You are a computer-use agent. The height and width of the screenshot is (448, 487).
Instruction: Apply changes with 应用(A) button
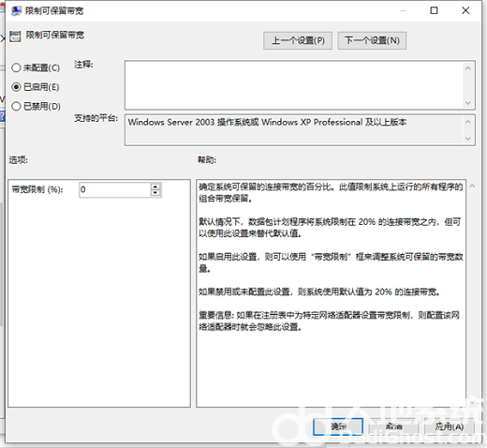(449, 426)
